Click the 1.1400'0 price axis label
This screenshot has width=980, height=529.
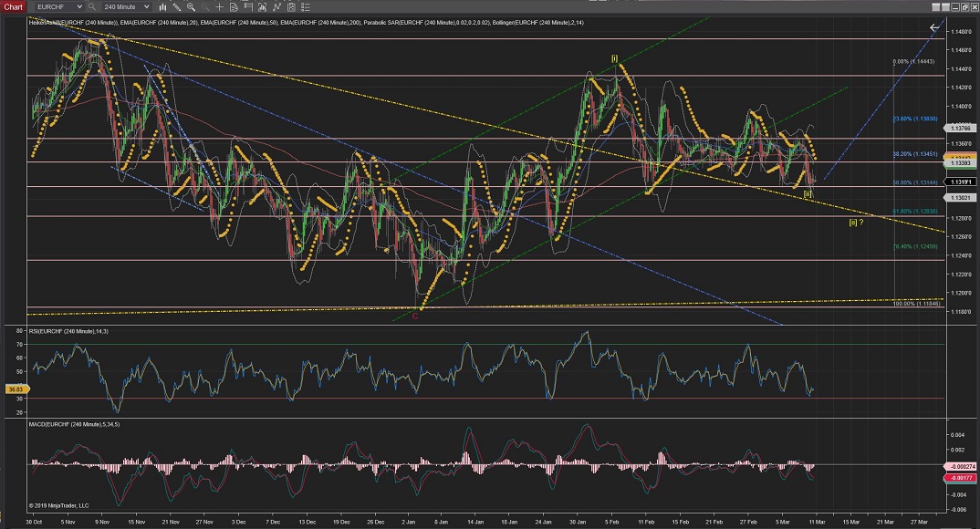[961, 106]
